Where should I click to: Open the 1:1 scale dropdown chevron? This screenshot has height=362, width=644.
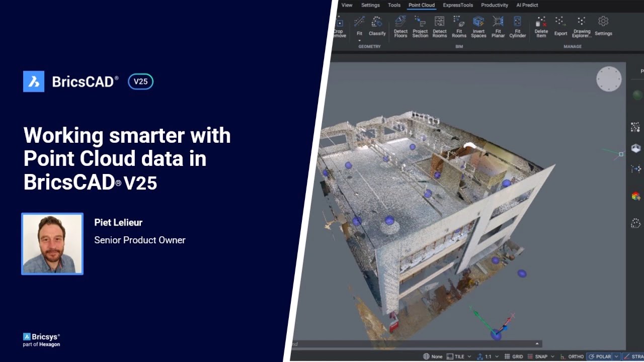coord(496,356)
